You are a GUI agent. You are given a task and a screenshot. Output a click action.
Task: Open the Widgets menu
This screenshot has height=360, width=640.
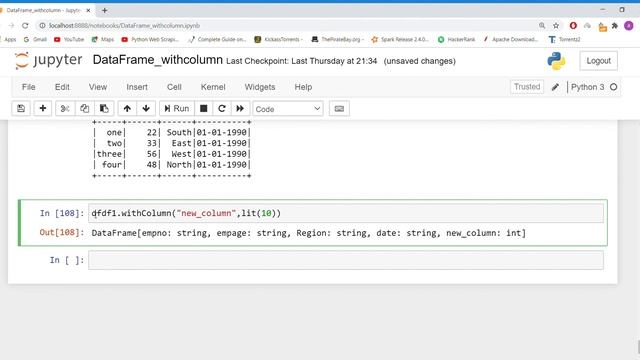point(260,87)
